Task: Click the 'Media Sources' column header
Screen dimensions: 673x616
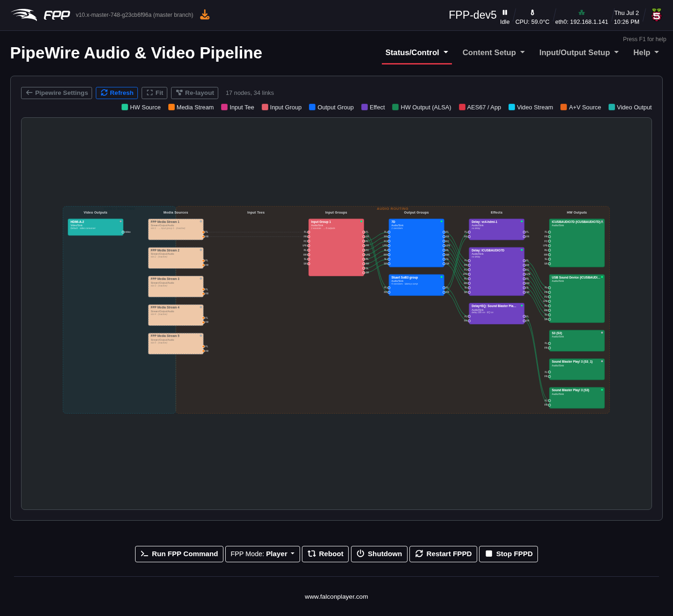Action: click(176, 213)
